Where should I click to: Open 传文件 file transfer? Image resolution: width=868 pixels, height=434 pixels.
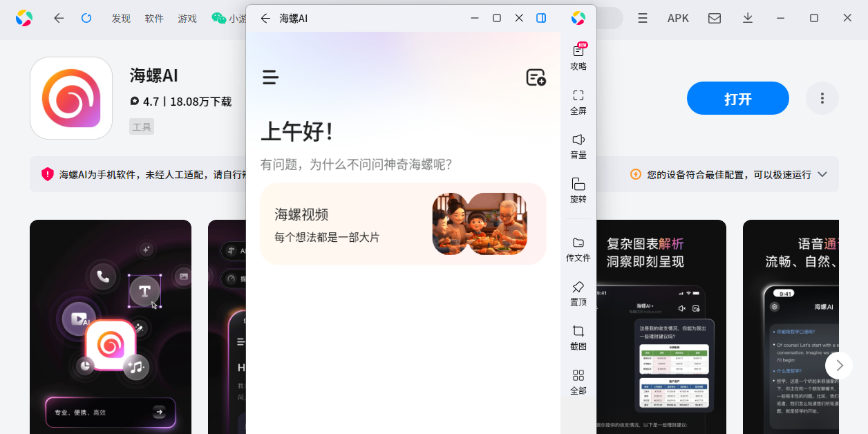578,249
